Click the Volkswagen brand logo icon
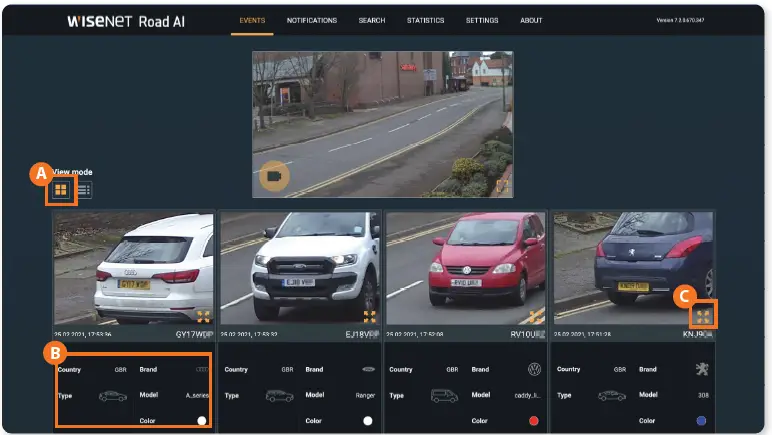The image size is (772, 435). [535, 369]
